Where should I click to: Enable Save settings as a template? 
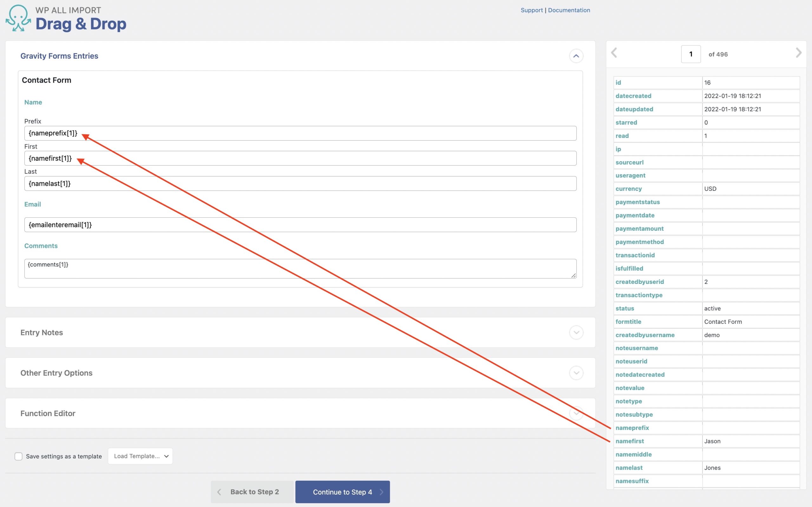(18, 456)
